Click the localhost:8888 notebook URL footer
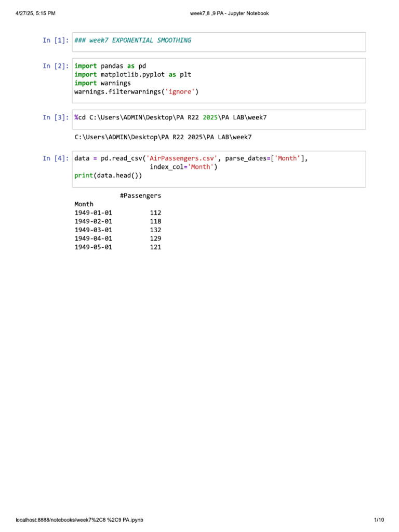Image resolution: width=399 pixels, height=532 pixels. [x=79, y=520]
